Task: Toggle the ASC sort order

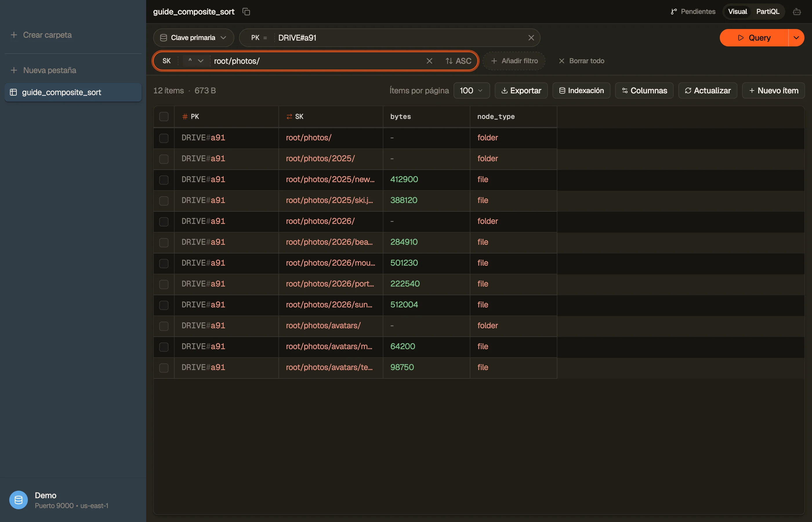Action: click(x=458, y=61)
